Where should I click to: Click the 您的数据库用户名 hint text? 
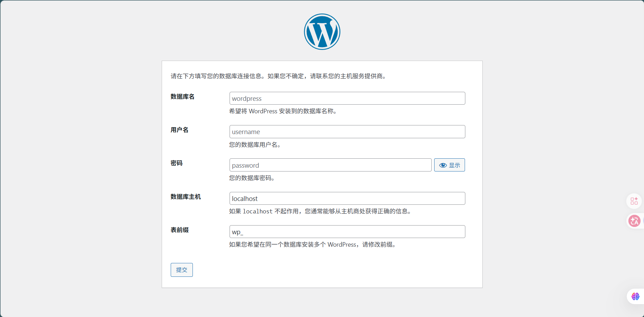[x=256, y=145]
